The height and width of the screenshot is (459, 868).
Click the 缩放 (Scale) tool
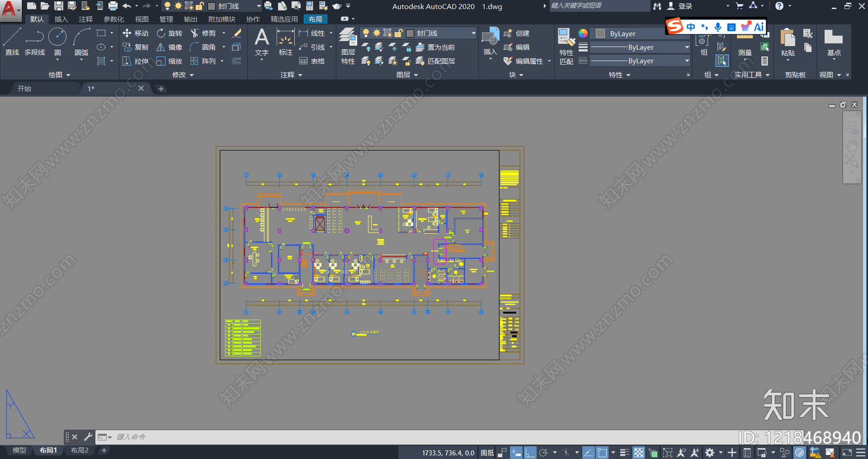click(170, 61)
